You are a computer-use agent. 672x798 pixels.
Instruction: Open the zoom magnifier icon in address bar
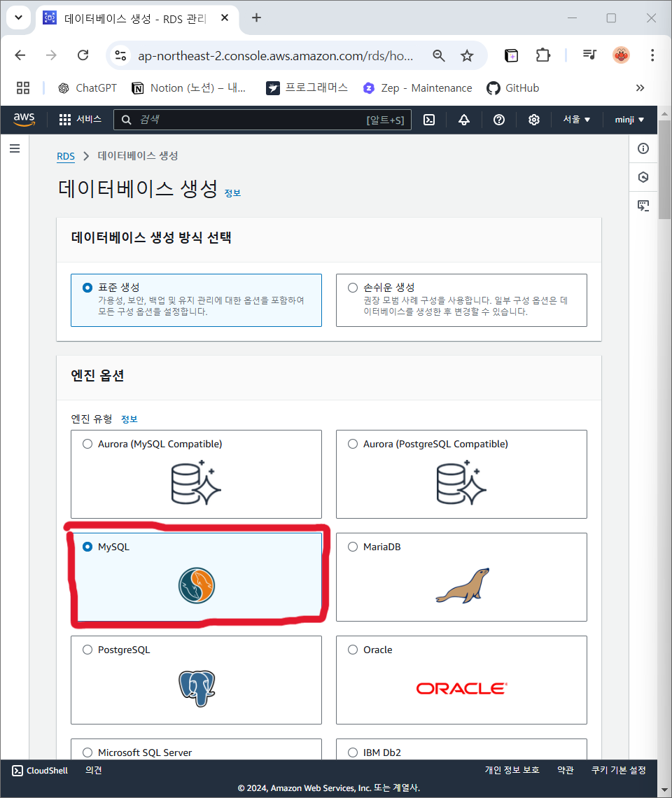tap(438, 55)
